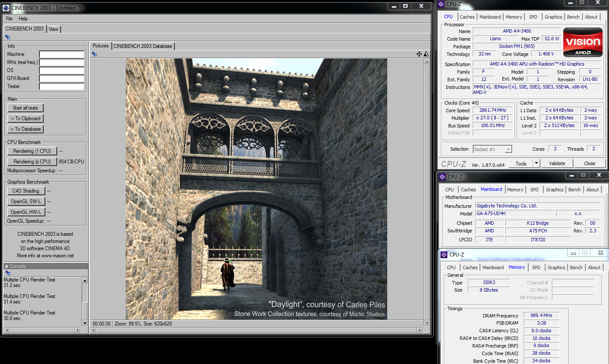
Task: Switch to the View tab in CINEBENCH
Action: pyautogui.click(x=53, y=29)
